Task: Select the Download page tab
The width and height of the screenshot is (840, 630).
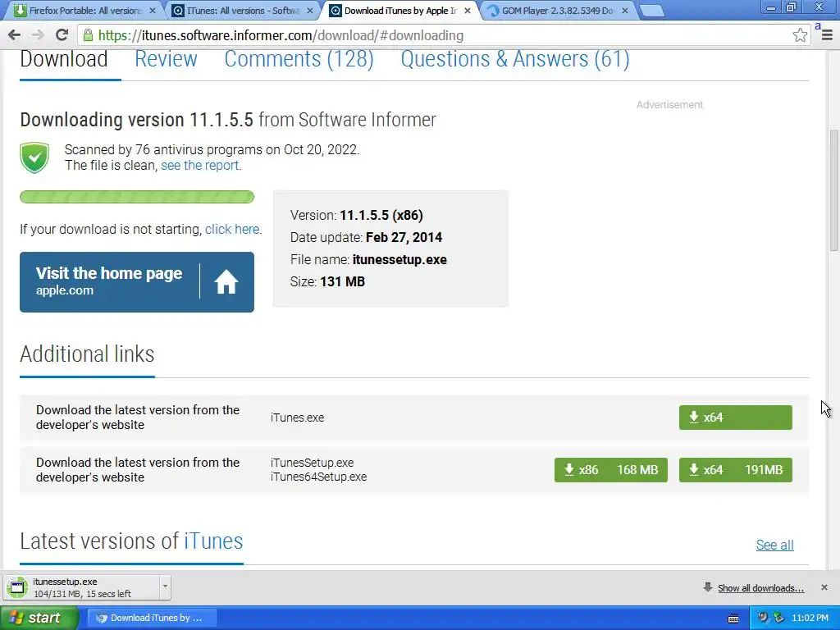Action: click(64, 59)
